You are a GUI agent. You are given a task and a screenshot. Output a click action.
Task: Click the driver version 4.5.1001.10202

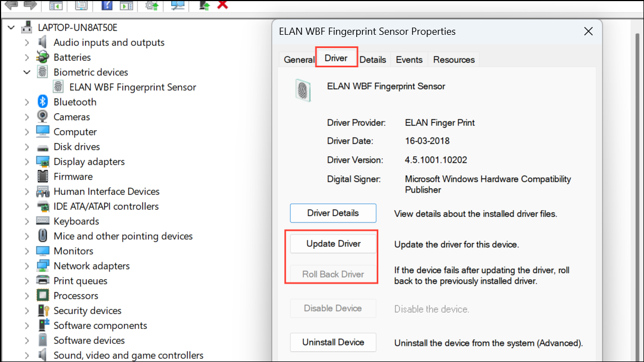point(436,159)
